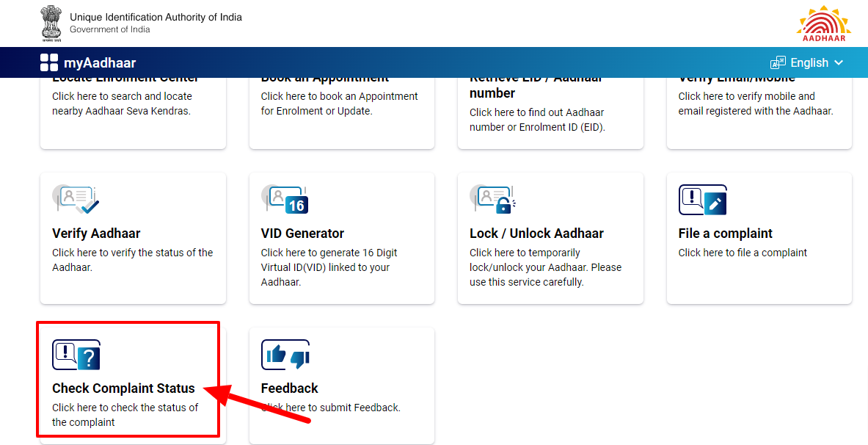Expand the English language dropdown chevron
Image resolution: width=868 pixels, height=445 pixels.
tap(839, 62)
